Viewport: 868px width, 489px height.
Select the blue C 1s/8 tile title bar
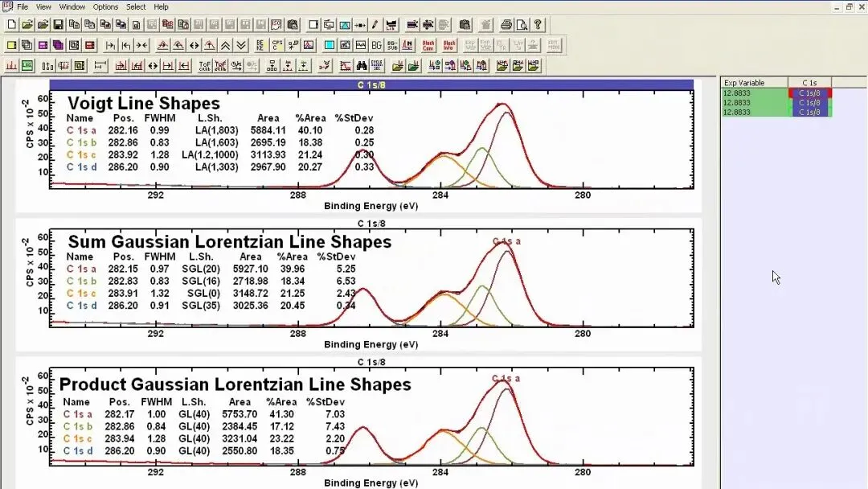tap(371, 84)
